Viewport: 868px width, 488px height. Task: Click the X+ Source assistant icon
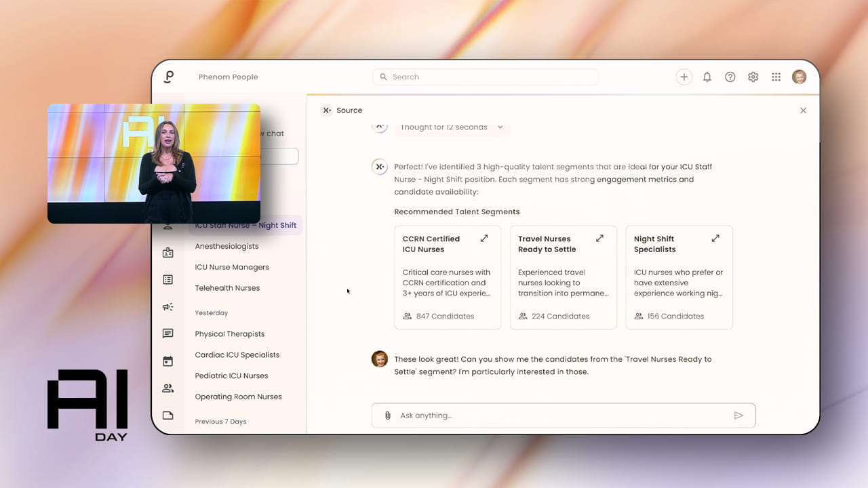[327, 110]
